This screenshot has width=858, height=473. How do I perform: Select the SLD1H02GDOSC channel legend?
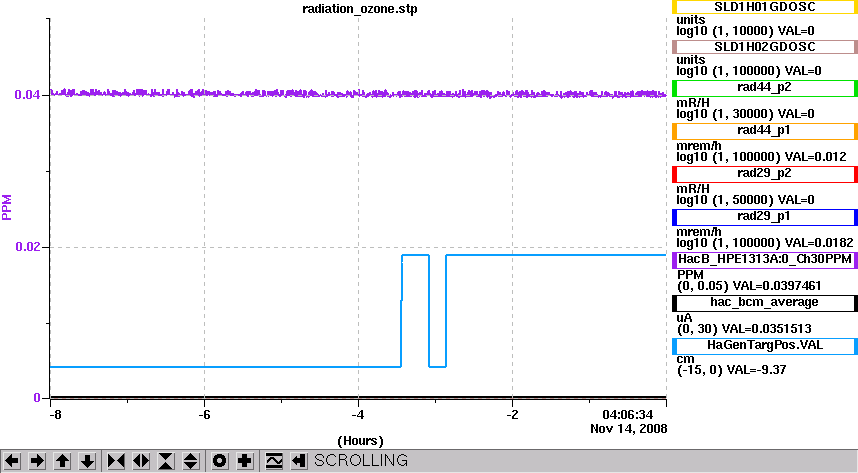click(764, 47)
